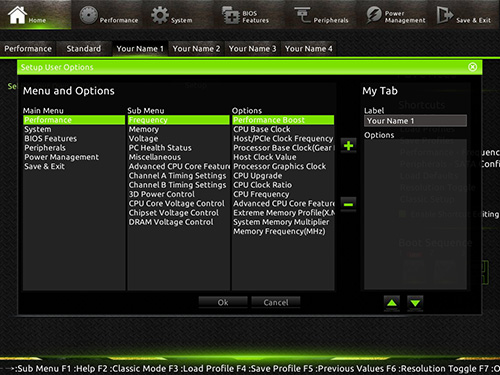The image size is (500, 375).
Task: Select Advanced CPU Core Features in Options
Action: [283, 204]
